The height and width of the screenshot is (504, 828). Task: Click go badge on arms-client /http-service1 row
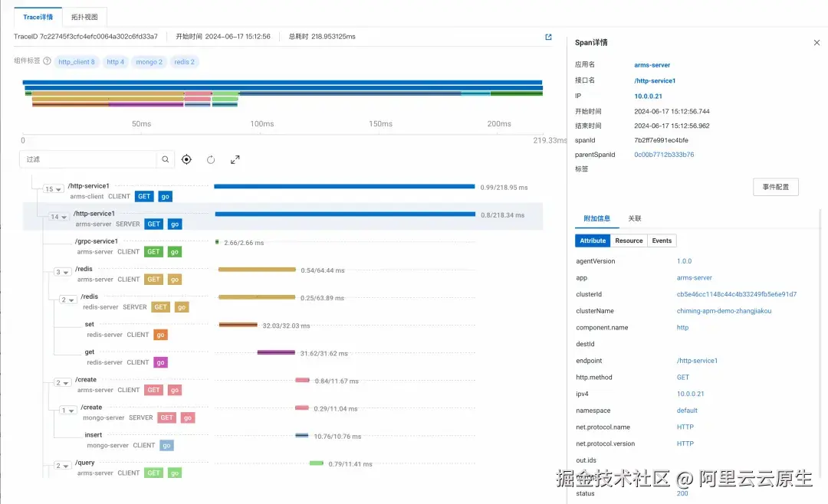pos(166,196)
